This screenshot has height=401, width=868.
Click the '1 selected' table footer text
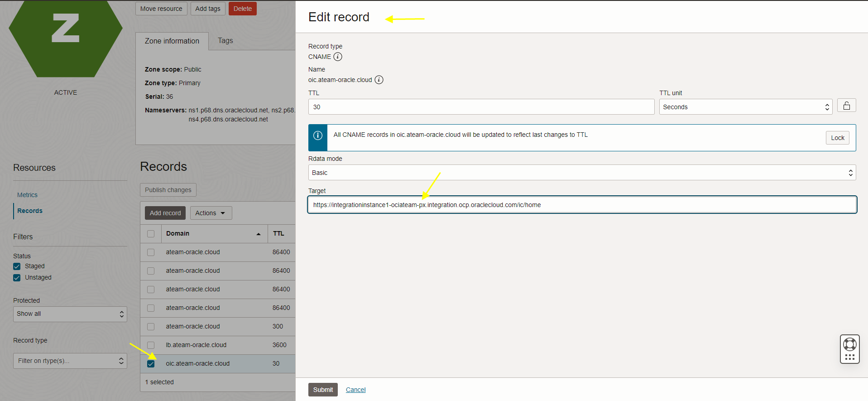click(159, 382)
